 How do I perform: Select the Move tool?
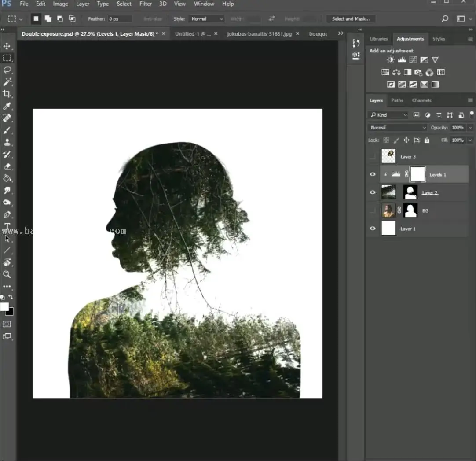coord(7,46)
